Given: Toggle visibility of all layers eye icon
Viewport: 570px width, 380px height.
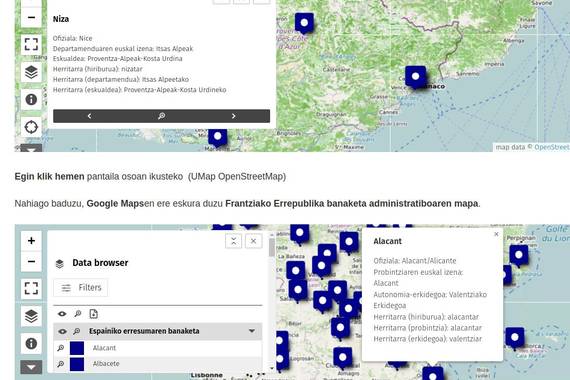Looking at the screenshot, I should point(62,314).
